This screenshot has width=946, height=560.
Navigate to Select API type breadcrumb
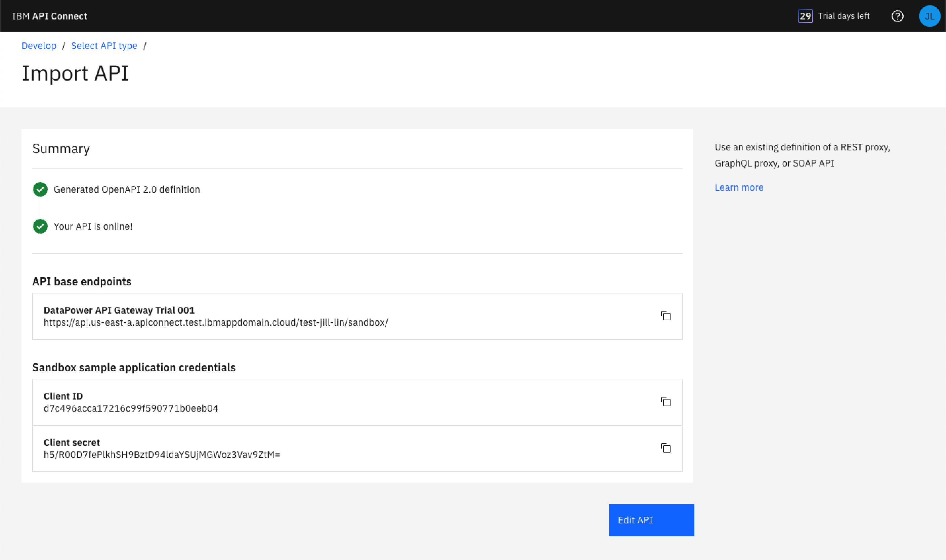pos(104,46)
